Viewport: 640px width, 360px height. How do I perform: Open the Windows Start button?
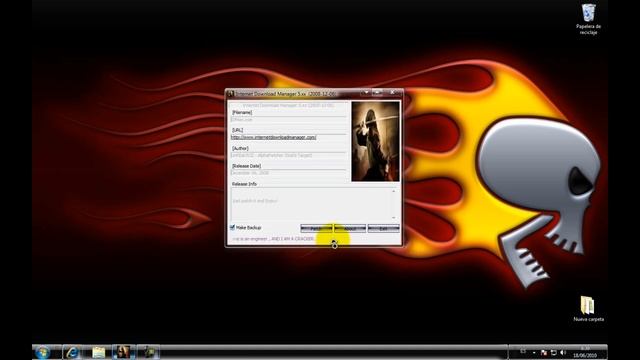[x=42, y=352]
